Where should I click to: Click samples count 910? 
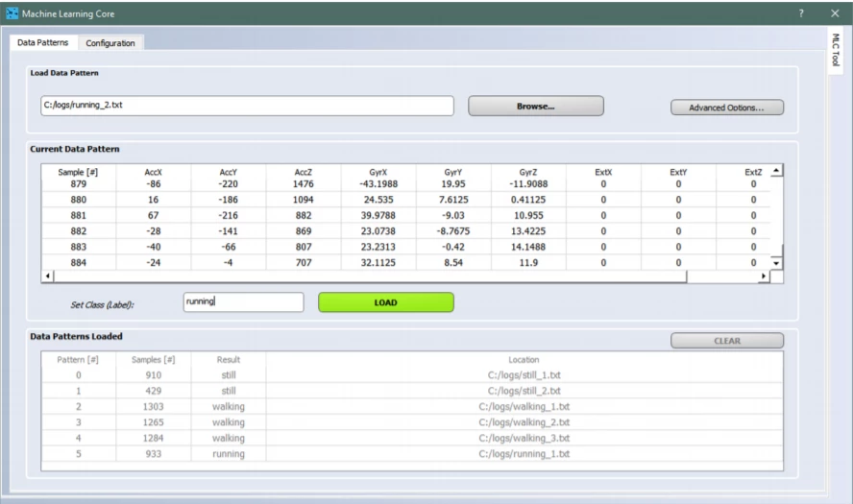click(154, 375)
